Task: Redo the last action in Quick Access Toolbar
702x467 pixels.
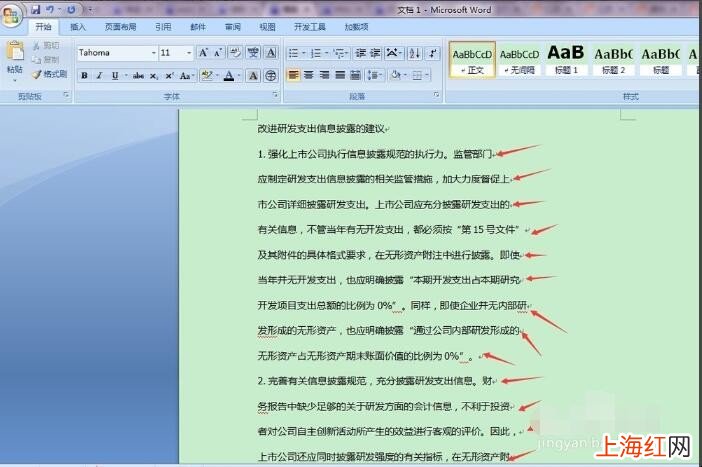Action: (x=71, y=9)
